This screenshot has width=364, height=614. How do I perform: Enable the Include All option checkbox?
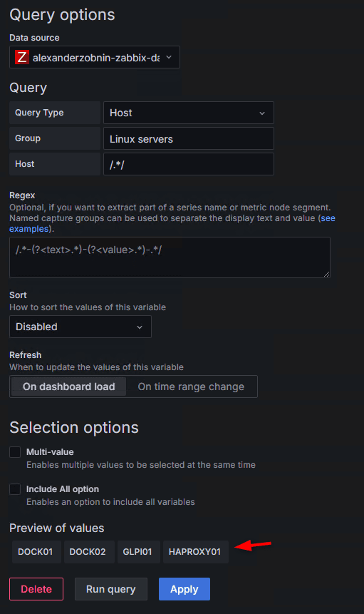click(x=15, y=489)
